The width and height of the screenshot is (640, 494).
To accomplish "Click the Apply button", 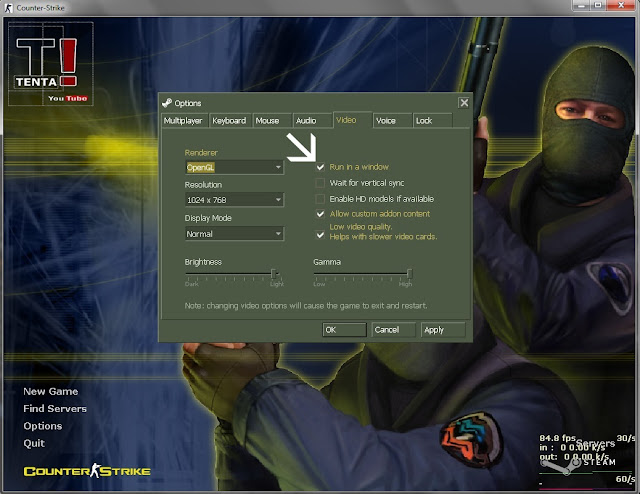I will tap(443, 329).
